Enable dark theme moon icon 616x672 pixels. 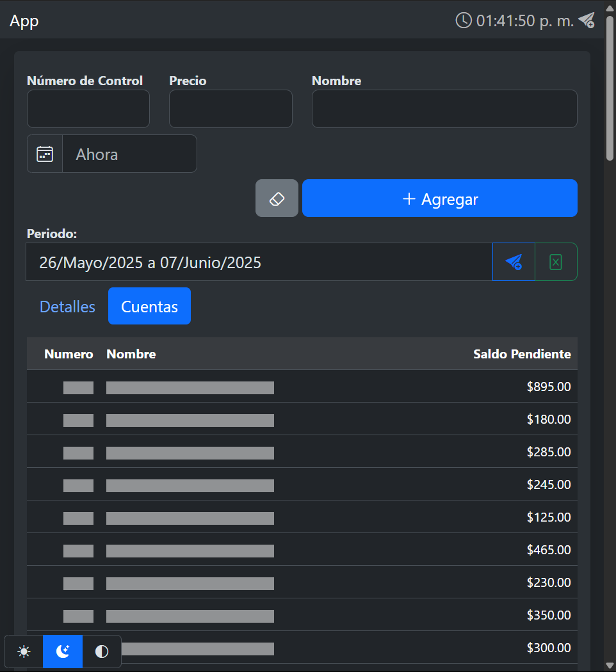click(x=63, y=652)
